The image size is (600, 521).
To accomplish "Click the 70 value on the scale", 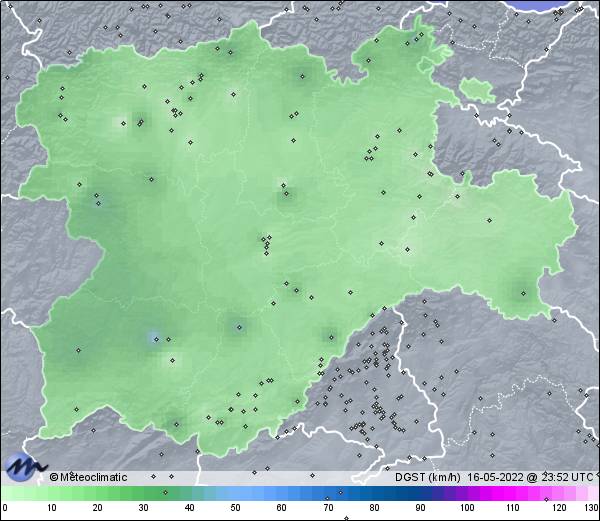I will [x=328, y=508].
